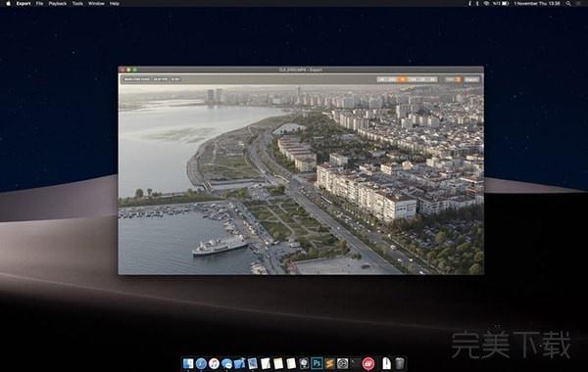The image size is (588, 372).
Task: Open Sublime Text from the Dock
Action: click(x=329, y=363)
